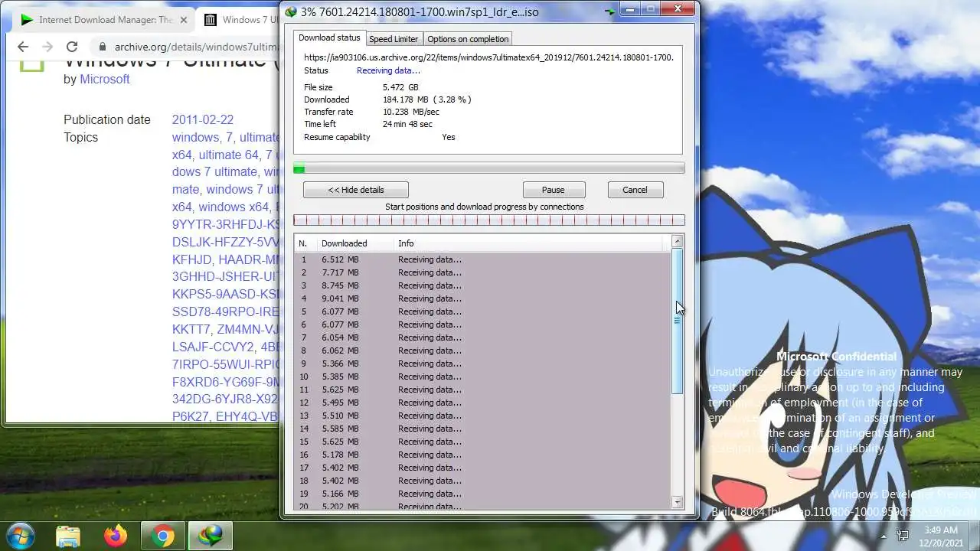Show hidden system tray icons arrow
This screenshot has width=980, height=551.
coord(884,536)
